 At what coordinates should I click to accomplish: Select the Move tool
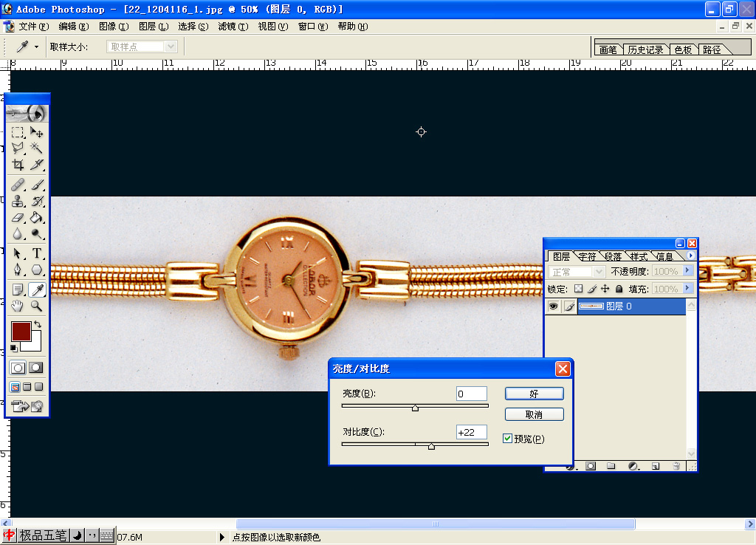(x=37, y=132)
